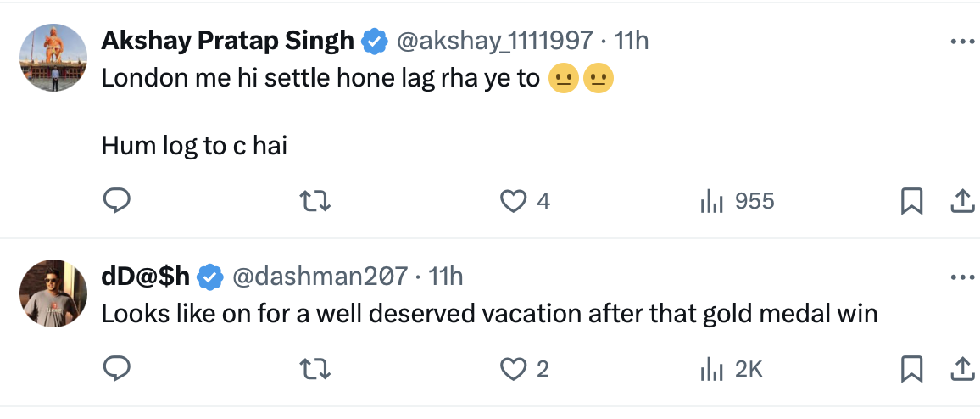This screenshot has width=980, height=419.
Task: Reply to Akshay Pratap Singh's tweet
Action: [x=116, y=201]
